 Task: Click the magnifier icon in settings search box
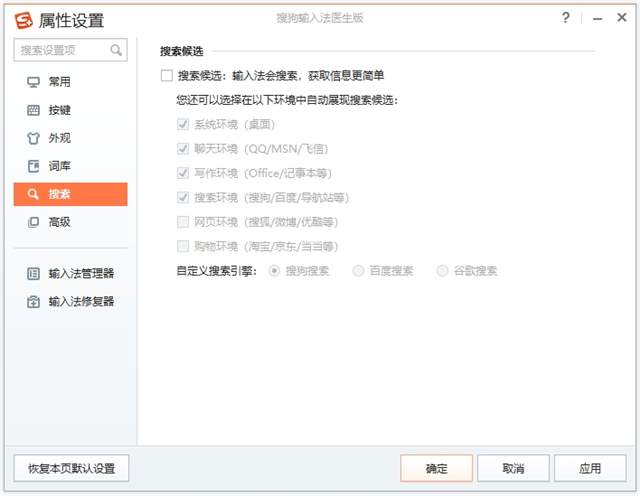[x=116, y=50]
